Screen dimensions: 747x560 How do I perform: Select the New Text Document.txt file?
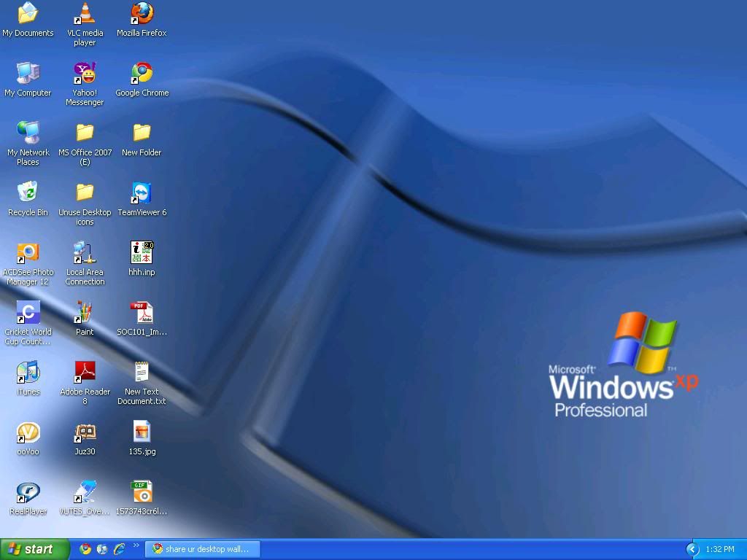tap(142, 373)
